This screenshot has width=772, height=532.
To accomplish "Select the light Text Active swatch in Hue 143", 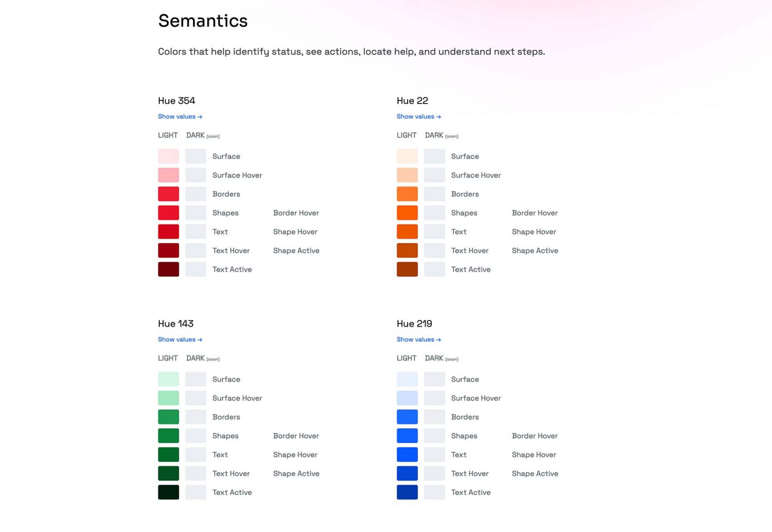I will 168,492.
